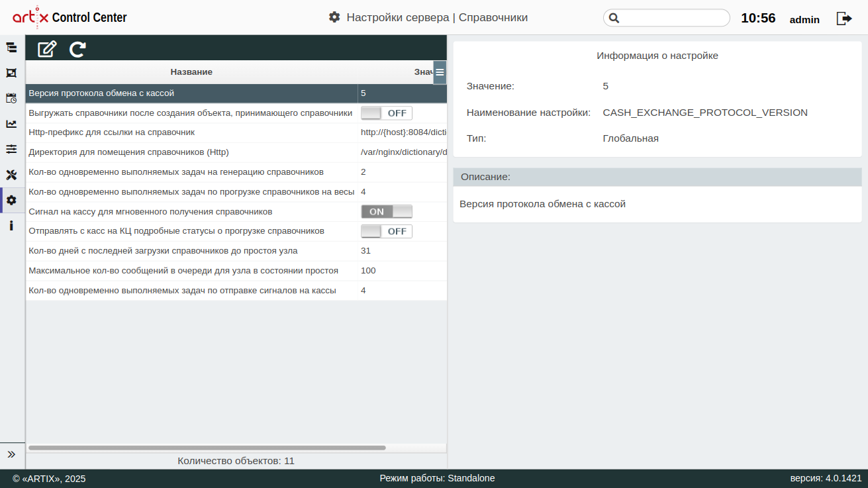The height and width of the screenshot is (488, 868).
Task: Sort by the 'Название' column header
Action: 191,72
